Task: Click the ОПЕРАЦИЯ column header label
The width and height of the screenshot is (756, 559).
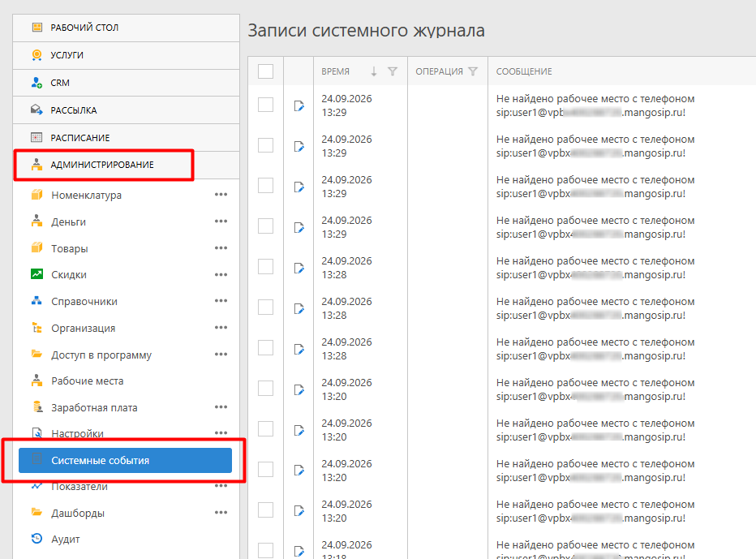Action: click(439, 71)
